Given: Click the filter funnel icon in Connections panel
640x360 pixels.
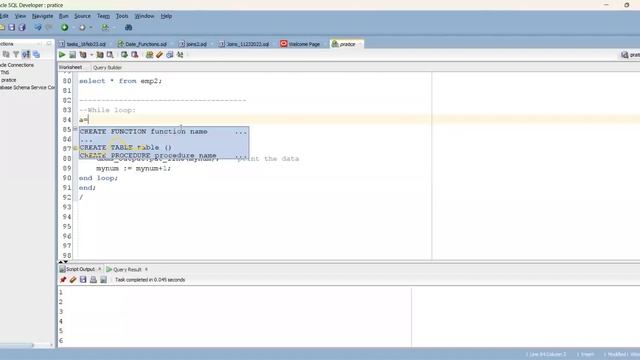Looking at the screenshot, I should 16,54.
